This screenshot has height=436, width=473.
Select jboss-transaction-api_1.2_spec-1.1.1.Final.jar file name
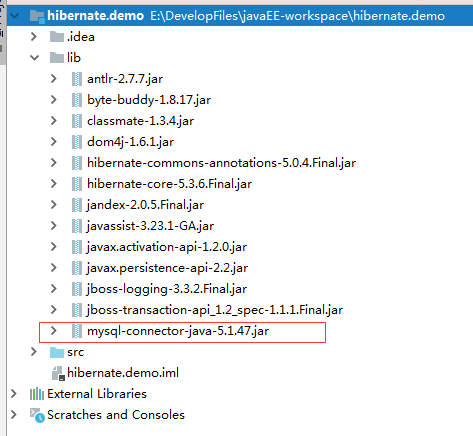[215, 310]
